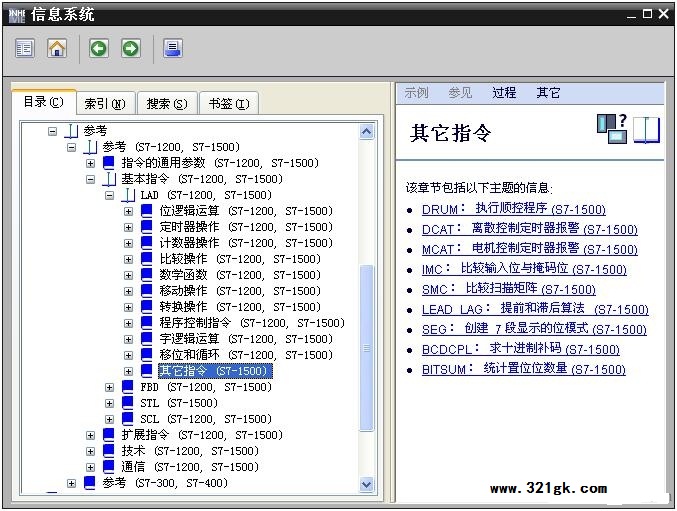The image size is (677, 511).
Task: Open the BCDCPL: 求十进制补码 link
Action: (521, 349)
